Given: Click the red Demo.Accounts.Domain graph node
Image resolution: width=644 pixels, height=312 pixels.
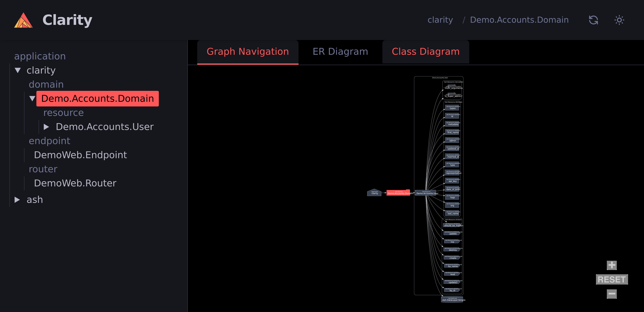Looking at the screenshot, I should point(398,193).
